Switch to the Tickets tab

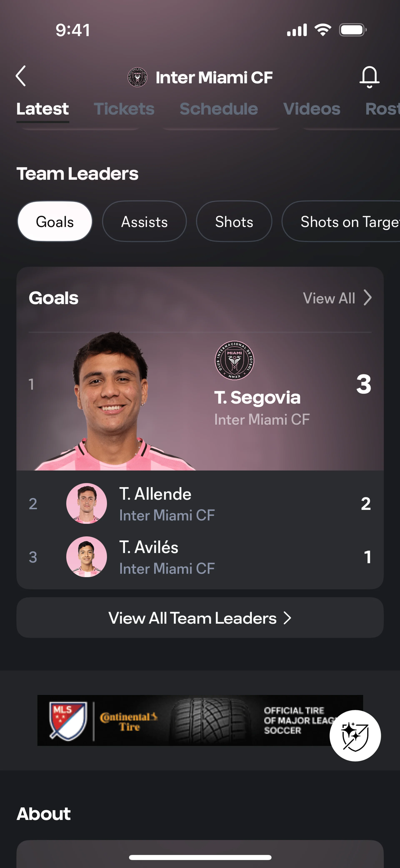click(124, 109)
